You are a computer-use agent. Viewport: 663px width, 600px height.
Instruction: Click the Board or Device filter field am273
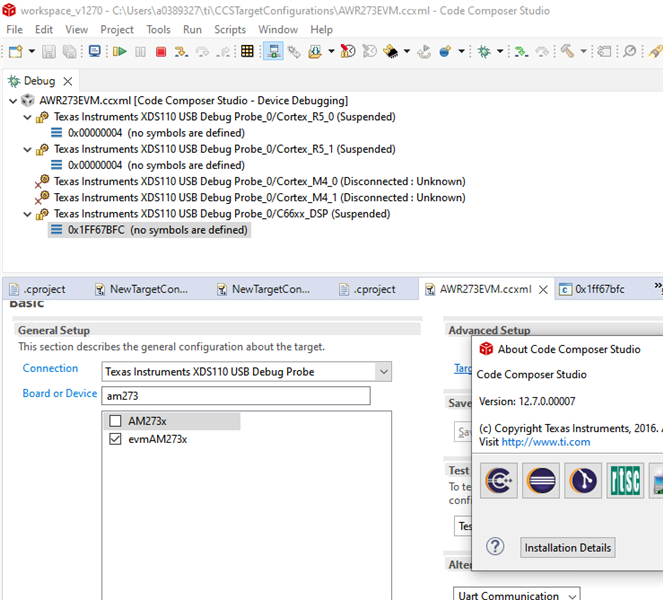(236, 396)
